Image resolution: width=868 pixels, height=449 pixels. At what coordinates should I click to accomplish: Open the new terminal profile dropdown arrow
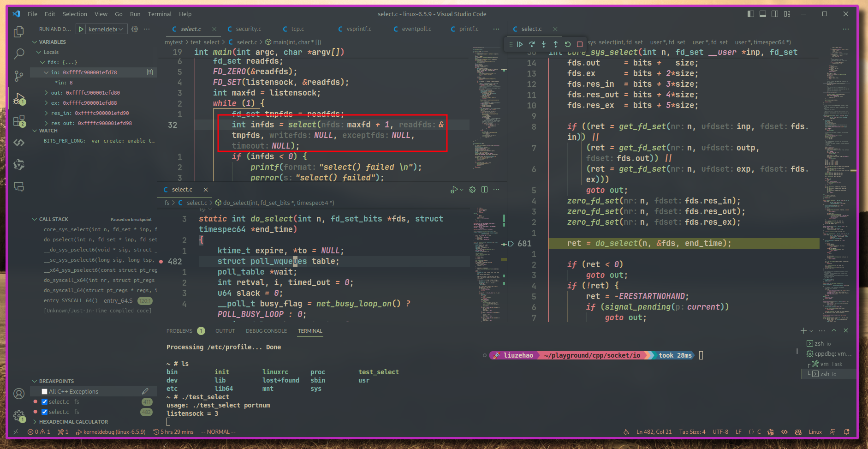click(811, 331)
